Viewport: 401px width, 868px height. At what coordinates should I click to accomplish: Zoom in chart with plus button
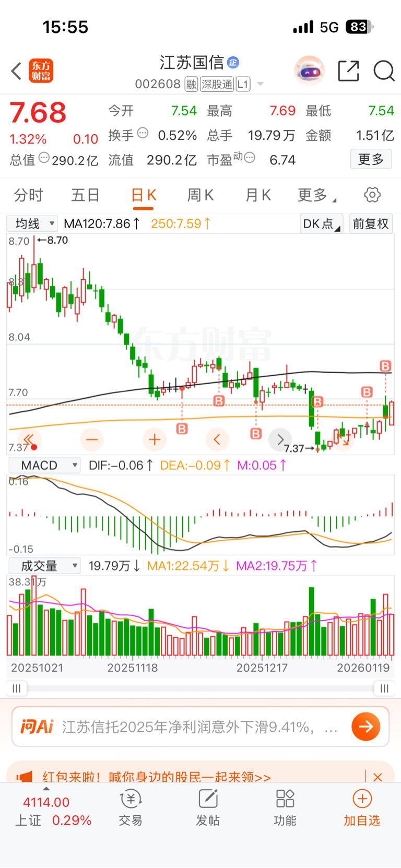click(x=155, y=439)
